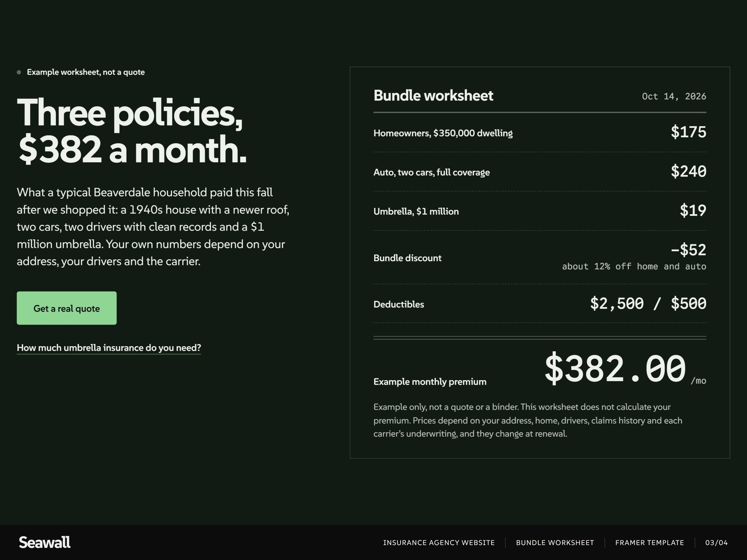Click the $175 homeowners amount

pyautogui.click(x=688, y=132)
